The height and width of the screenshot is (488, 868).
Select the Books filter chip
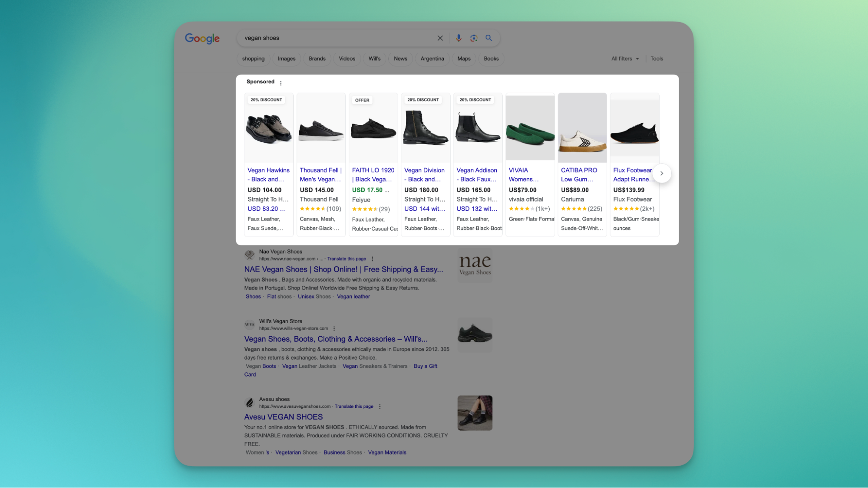pyautogui.click(x=491, y=59)
